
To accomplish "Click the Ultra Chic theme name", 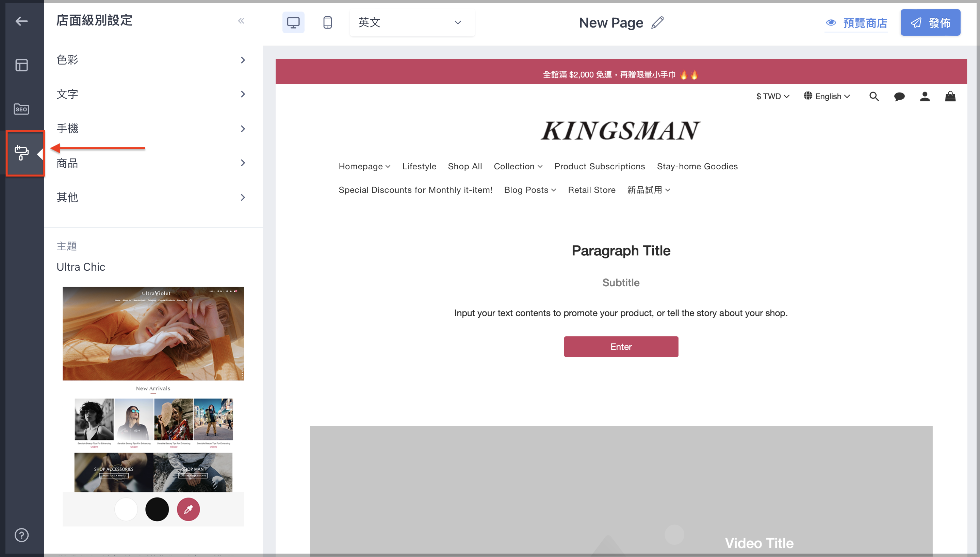I will 81,267.
